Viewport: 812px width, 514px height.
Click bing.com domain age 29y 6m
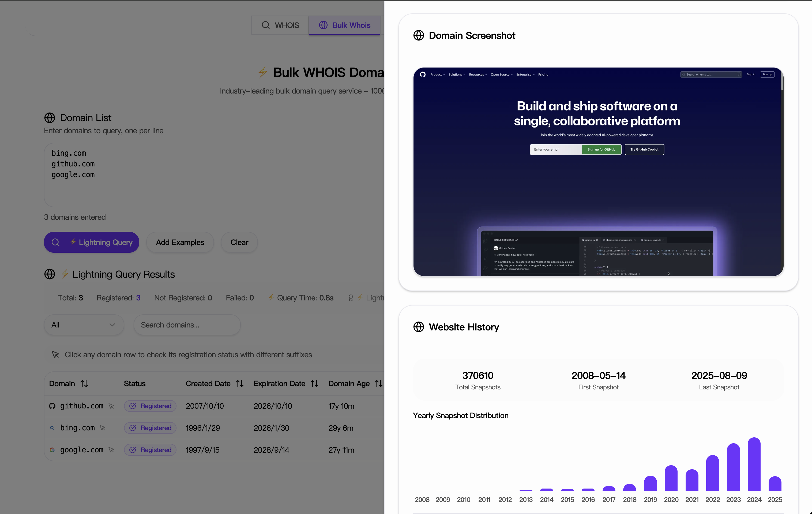point(341,428)
